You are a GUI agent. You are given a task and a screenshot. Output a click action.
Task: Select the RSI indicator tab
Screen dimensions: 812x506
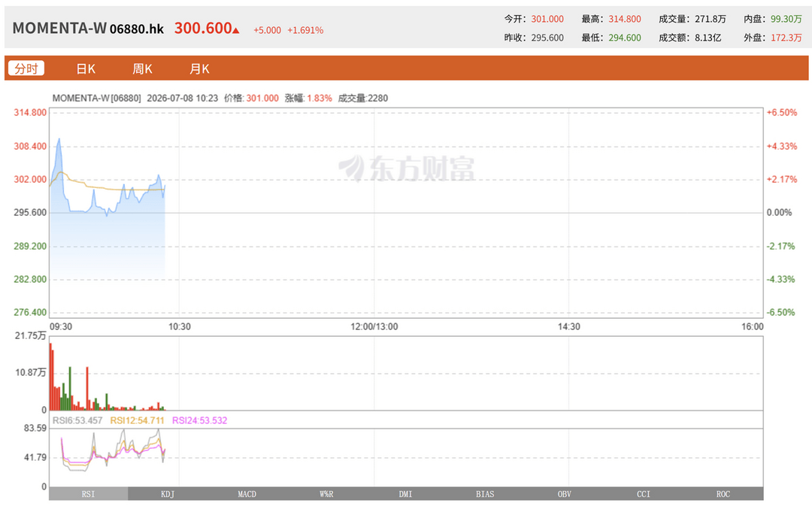point(89,494)
